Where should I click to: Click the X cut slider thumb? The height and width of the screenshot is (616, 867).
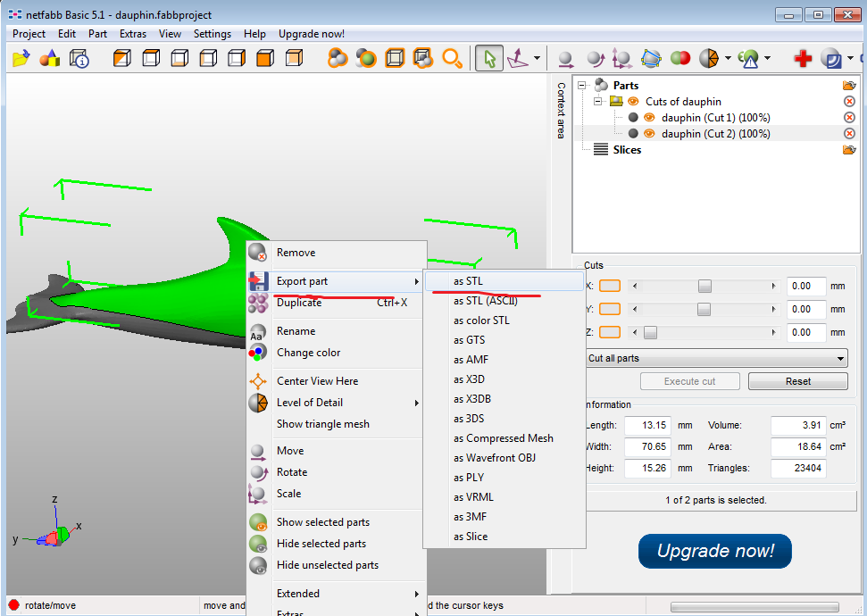click(x=704, y=286)
